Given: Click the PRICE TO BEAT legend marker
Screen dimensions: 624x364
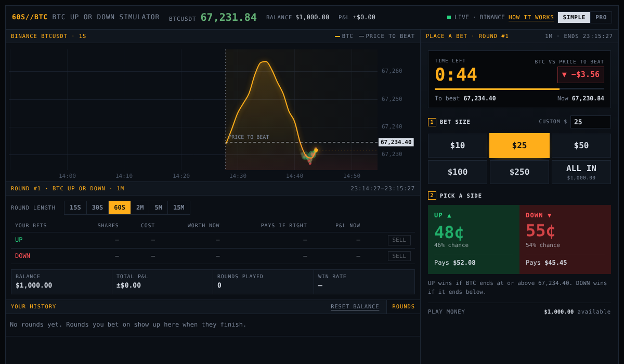Looking at the screenshot, I should pos(361,36).
